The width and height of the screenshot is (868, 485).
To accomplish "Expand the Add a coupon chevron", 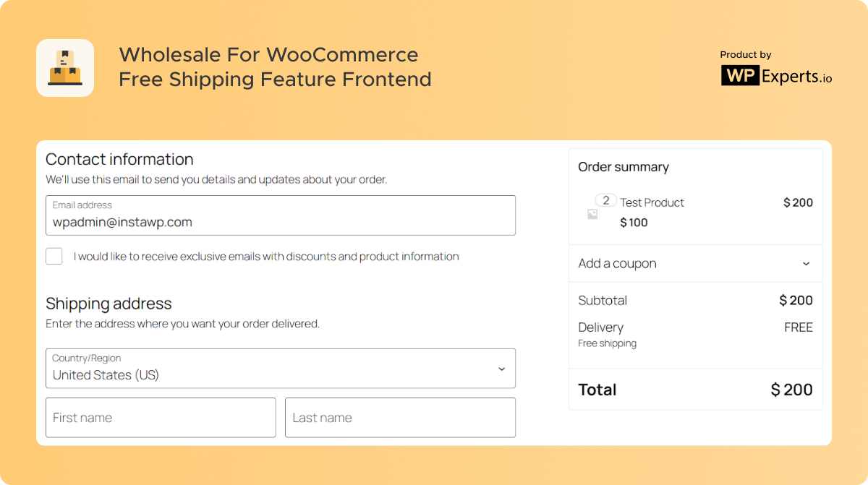I will point(806,264).
